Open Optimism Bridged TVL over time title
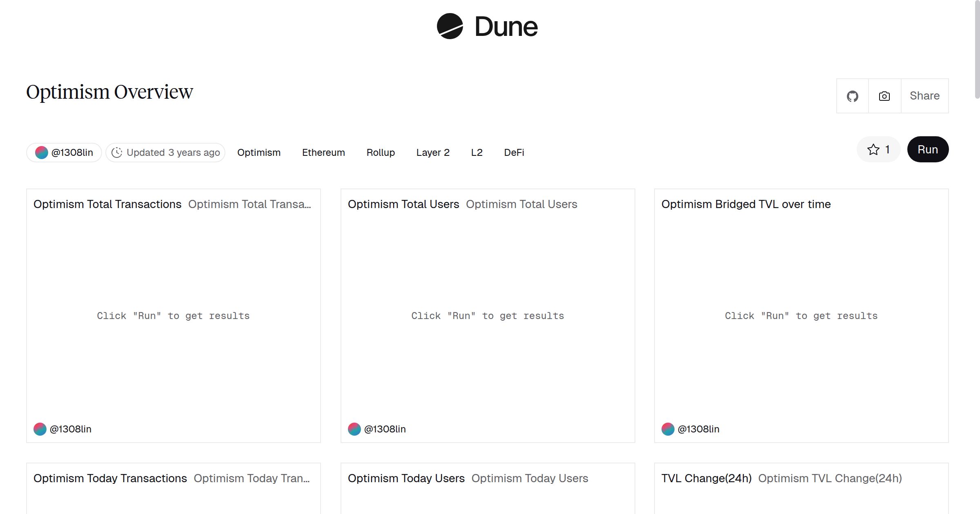The image size is (980, 514). (x=746, y=204)
